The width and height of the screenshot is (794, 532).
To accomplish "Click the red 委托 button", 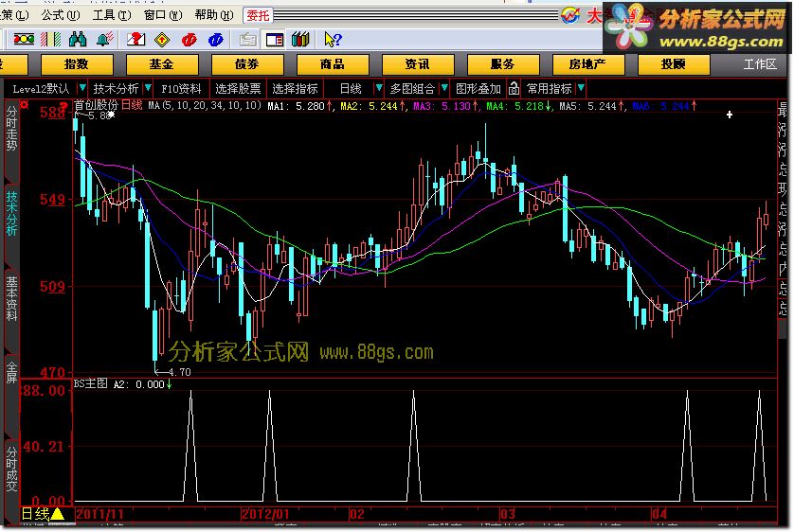I will click(x=258, y=16).
